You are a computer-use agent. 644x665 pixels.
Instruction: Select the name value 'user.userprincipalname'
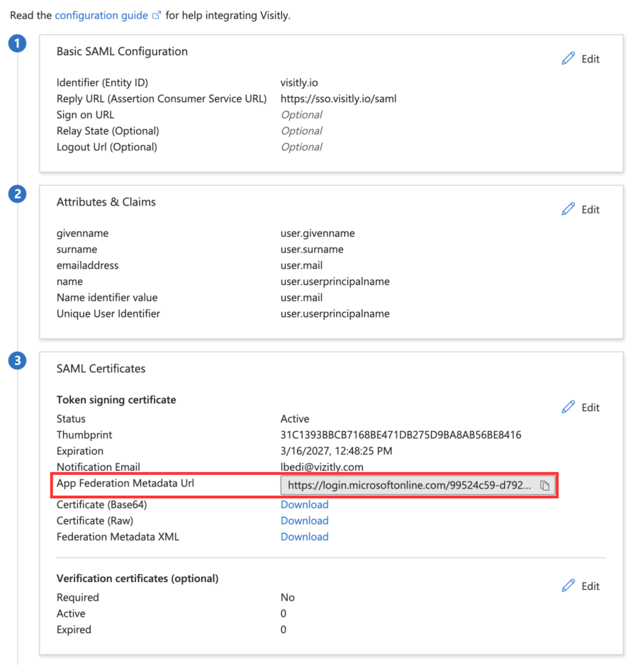335,281
